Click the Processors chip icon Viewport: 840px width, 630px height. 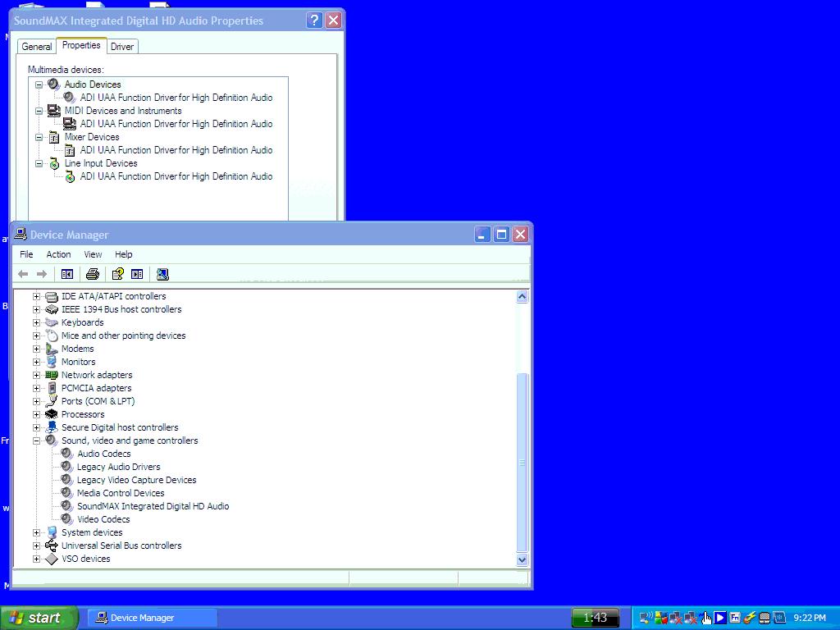tap(52, 414)
